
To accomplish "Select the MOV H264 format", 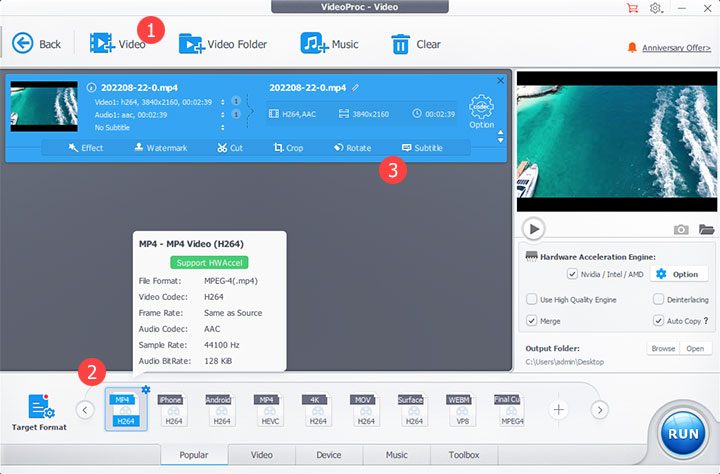I will click(x=366, y=410).
